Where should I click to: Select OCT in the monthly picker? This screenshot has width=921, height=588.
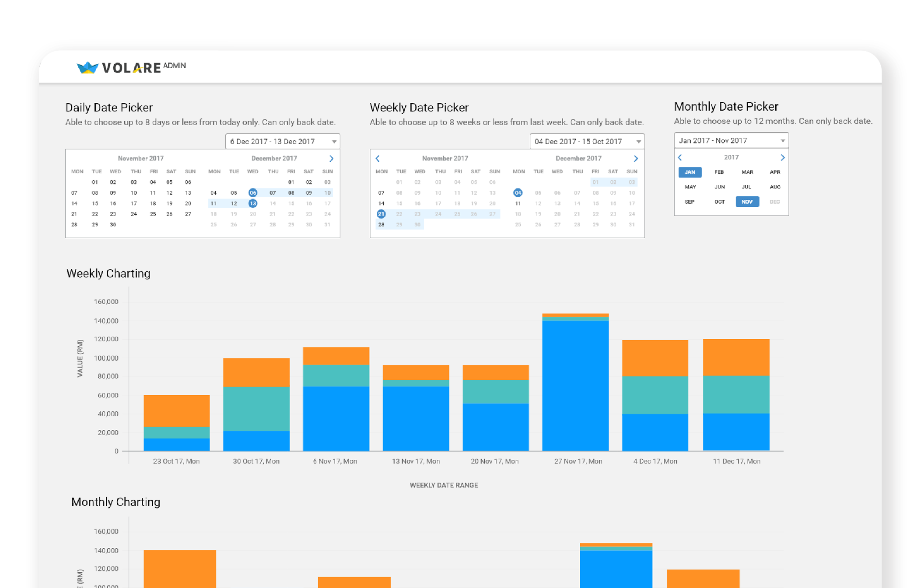(719, 202)
